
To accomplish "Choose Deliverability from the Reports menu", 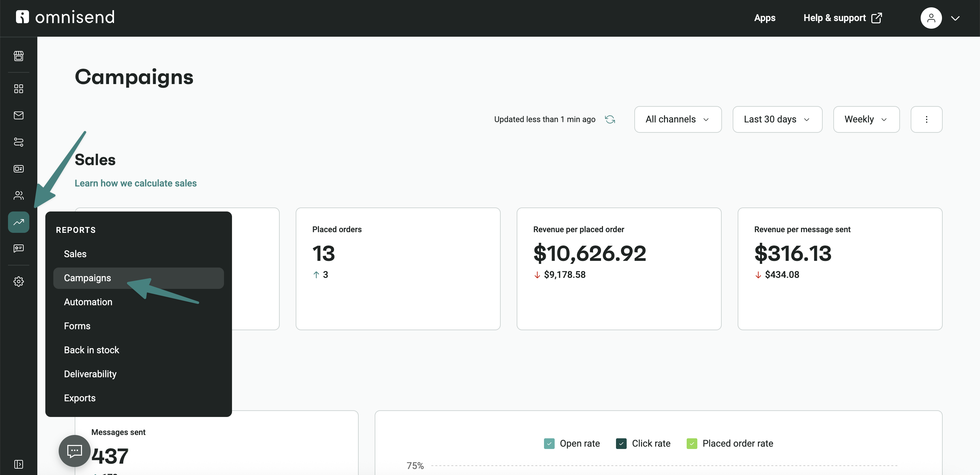I will (90, 374).
